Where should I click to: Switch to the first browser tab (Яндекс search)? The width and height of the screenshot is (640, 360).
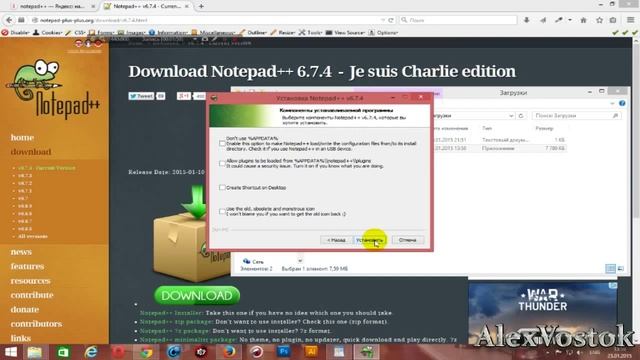tap(51, 6)
